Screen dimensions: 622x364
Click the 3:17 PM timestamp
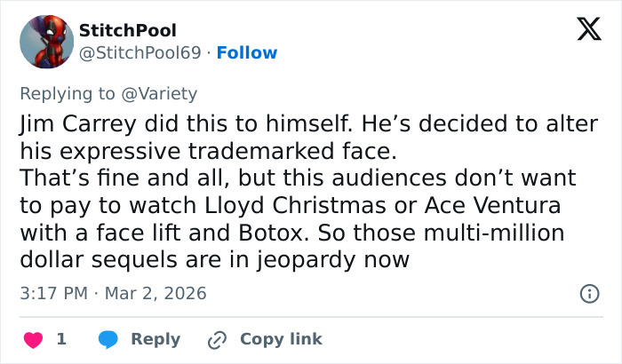click(54, 293)
